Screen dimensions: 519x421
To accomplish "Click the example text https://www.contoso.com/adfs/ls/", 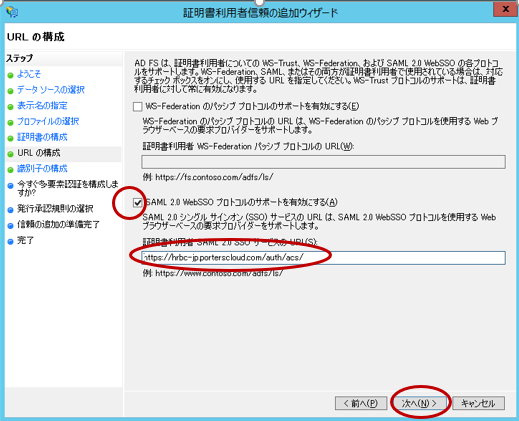I will [219, 273].
